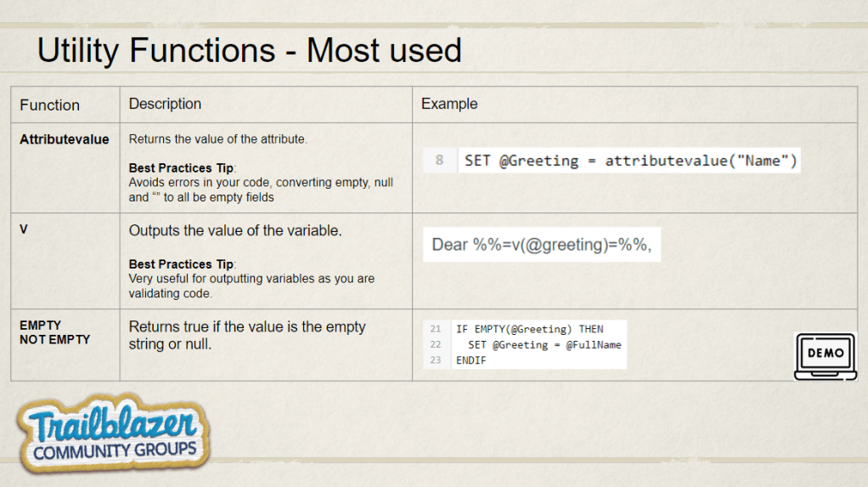868x487 pixels.
Task: Click the DEMO laptop icon
Action: click(825, 356)
